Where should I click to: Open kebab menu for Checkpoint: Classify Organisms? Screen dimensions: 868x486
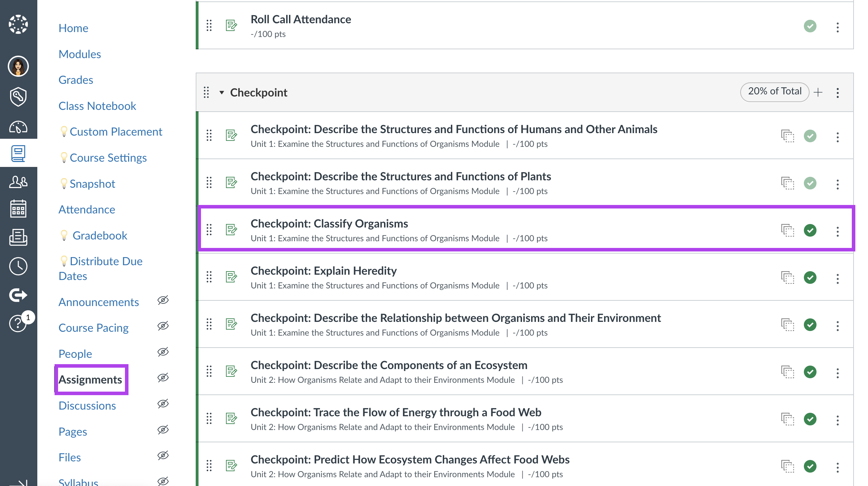(x=838, y=231)
